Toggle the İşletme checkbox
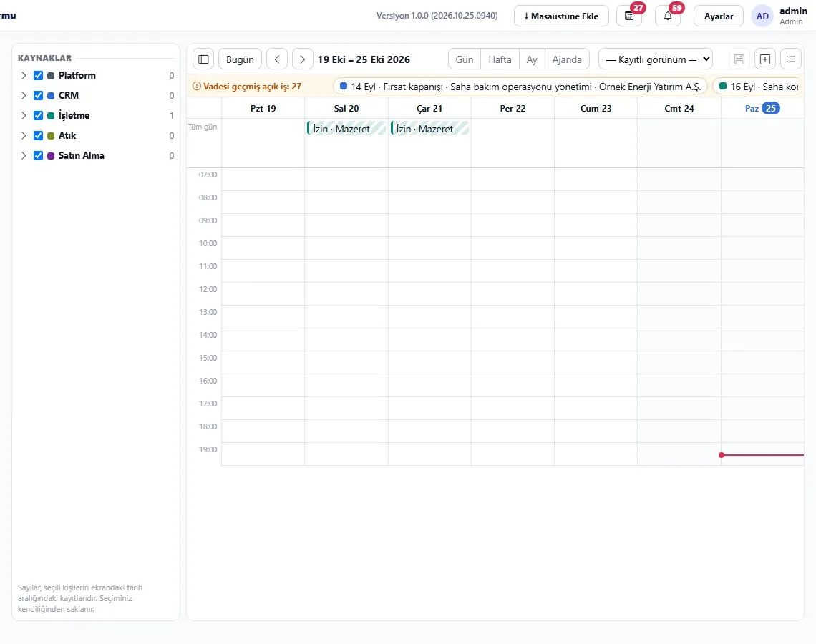Viewport: 816px width, 644px height. [x=38, y=115]
